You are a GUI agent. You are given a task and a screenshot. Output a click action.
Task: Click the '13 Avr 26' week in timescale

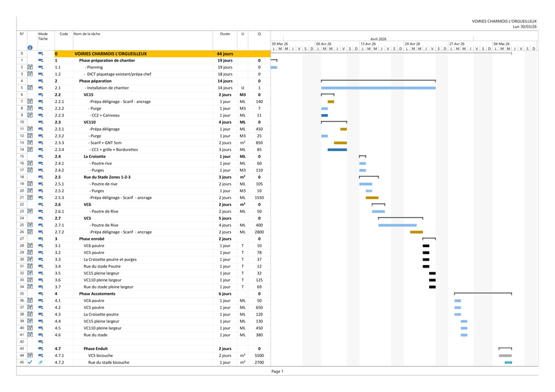click(x=368, y=44)
